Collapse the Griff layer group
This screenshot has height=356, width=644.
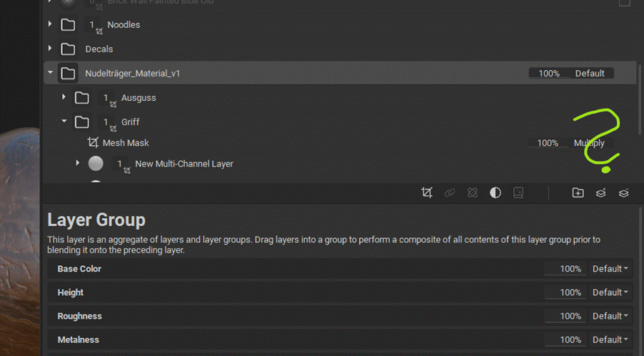(x=64, y=122)
